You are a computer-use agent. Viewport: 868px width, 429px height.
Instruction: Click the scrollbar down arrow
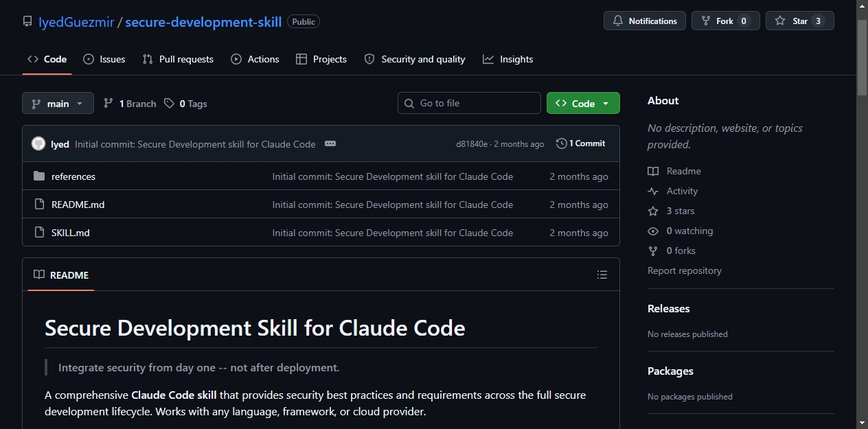pyautogui.click(x=863, y=423)
